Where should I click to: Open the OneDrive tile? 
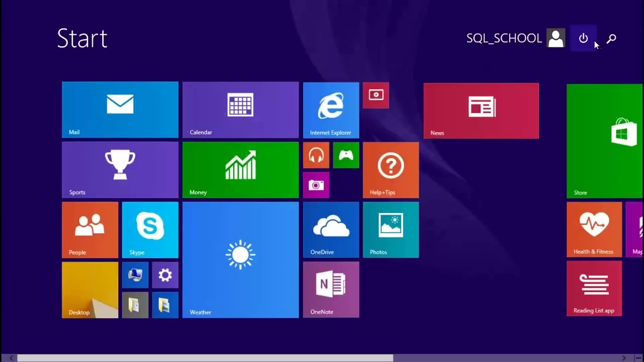pyautogui.click(x=331, y=230)
